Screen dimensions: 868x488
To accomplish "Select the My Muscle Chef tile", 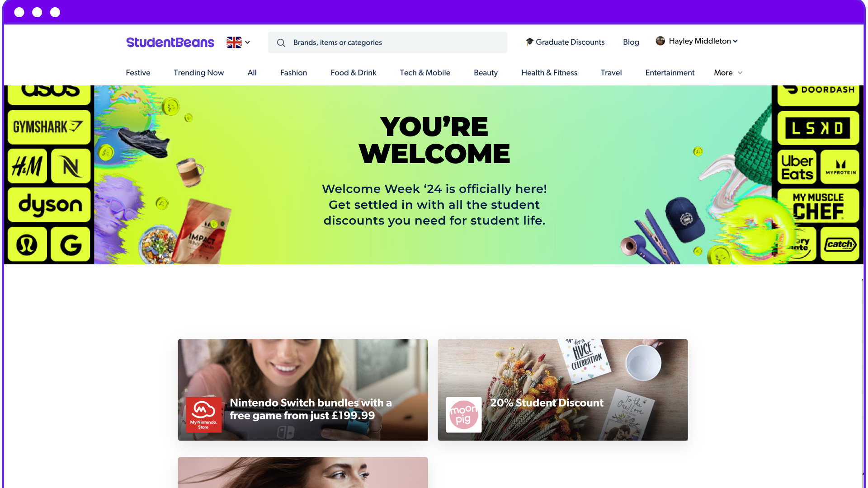I will coord(818,206).
